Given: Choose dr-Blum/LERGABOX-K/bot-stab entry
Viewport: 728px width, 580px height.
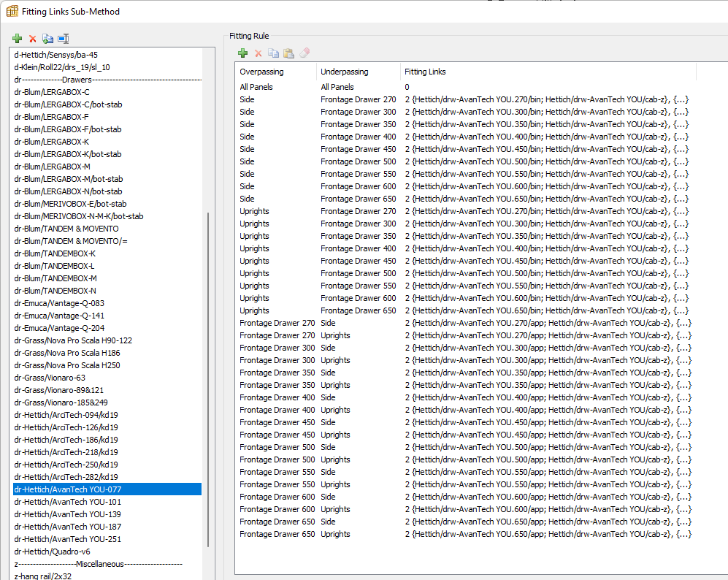Looking at the screenshot, I should [x=107, y=154].
